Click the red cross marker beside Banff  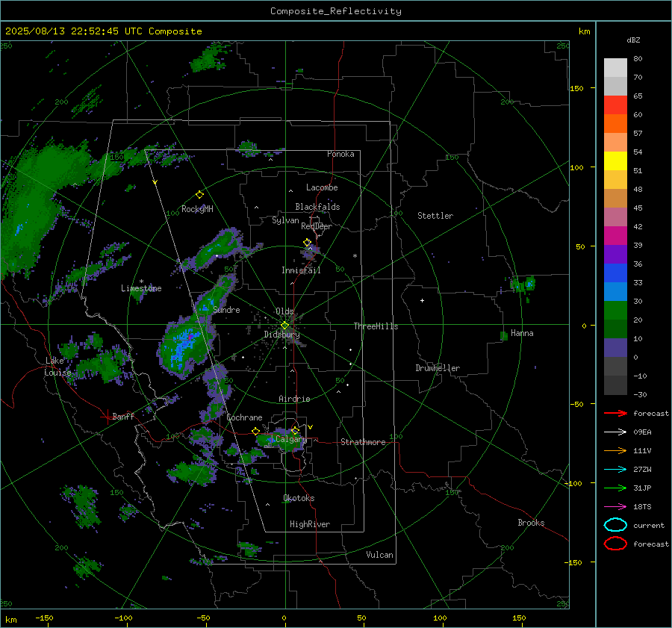click(x=107, y=417)
